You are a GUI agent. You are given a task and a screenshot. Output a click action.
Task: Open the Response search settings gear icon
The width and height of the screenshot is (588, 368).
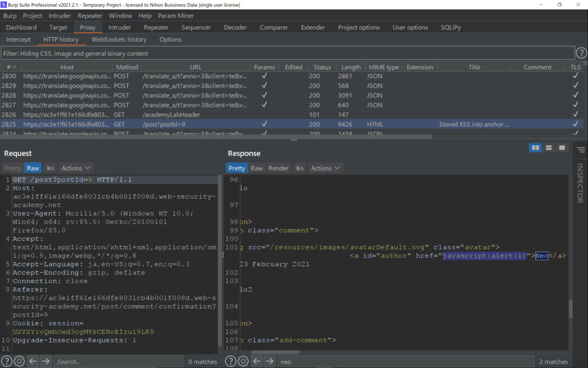pos(243,362)
